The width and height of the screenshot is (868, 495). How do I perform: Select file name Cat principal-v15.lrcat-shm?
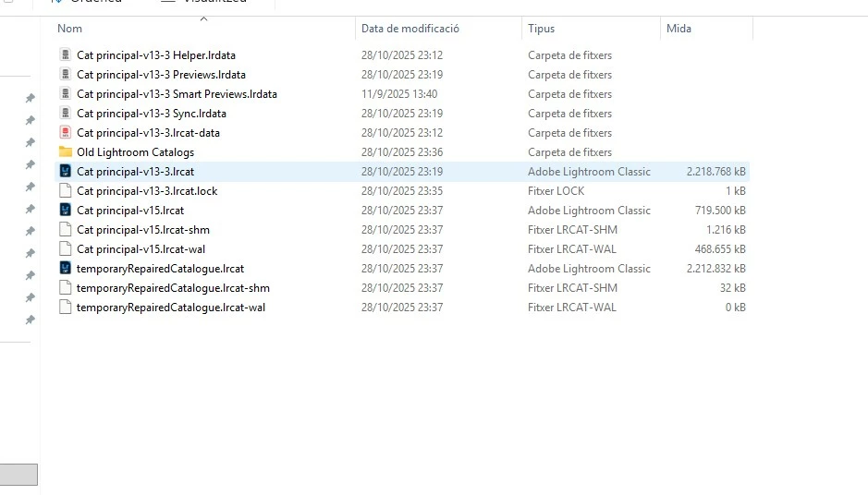tap(143, 229)
